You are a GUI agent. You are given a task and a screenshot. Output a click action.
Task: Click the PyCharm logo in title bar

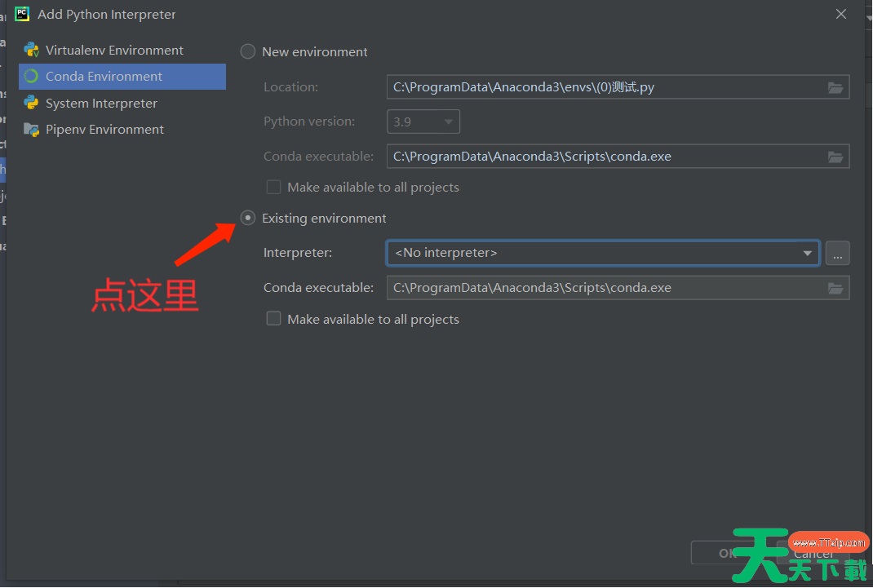pos(22,14)
